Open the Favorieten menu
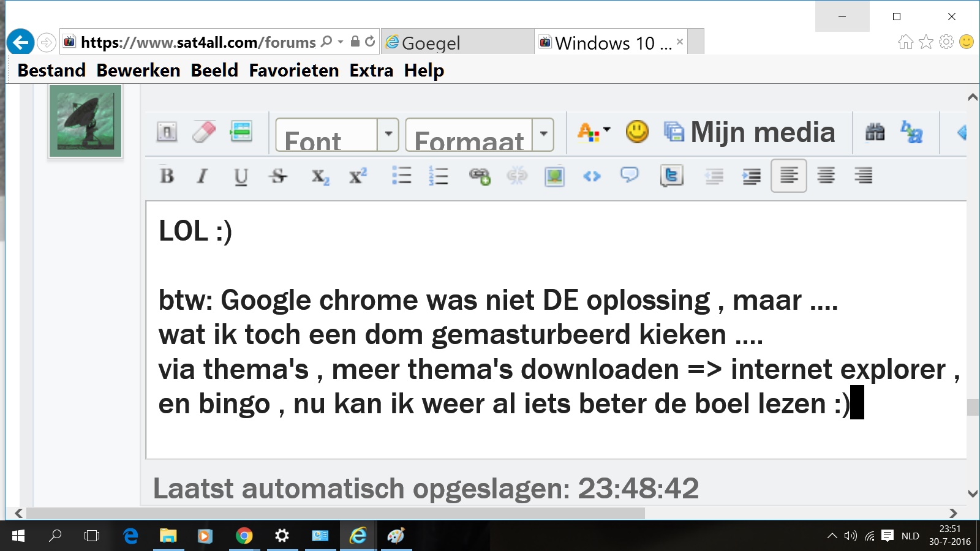Image resolution: width=980 pixels, height=551 pixels. (294, 70)
